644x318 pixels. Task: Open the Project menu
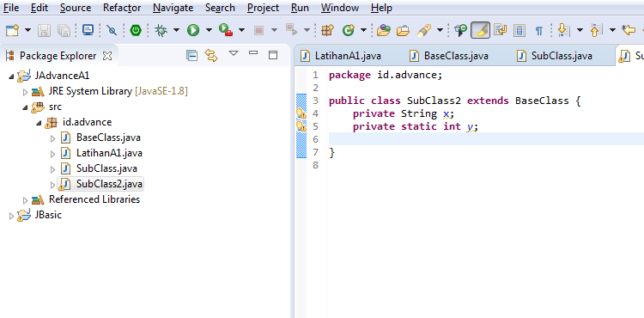[x=264, y=8]
